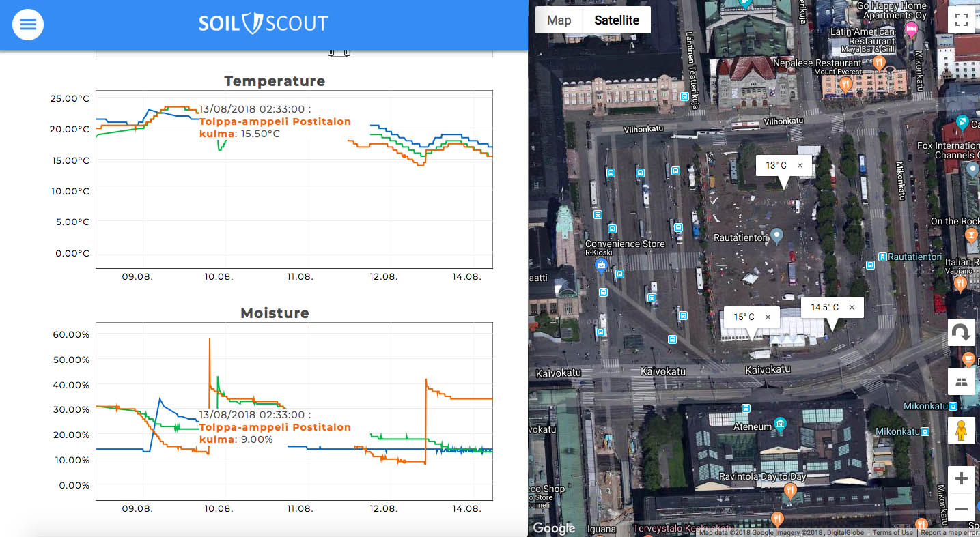Viewport: 980px width, 537px height.
Task: Switch to Satellite view
Action: [x=617, y=20]
